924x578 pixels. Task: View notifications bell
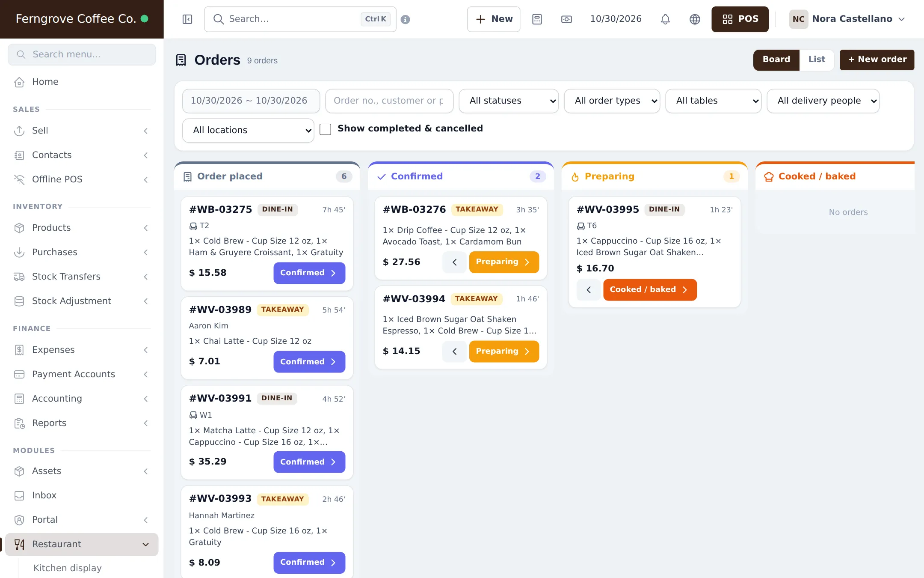click(665, 19)
